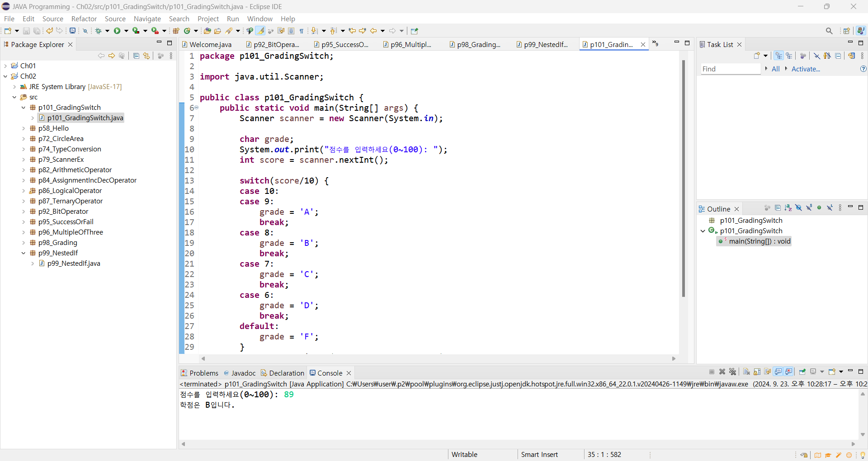The width and height of the screenshot is (868, 461).
Task: Click the Activate... link in Task List
Action: click(806, 69)
